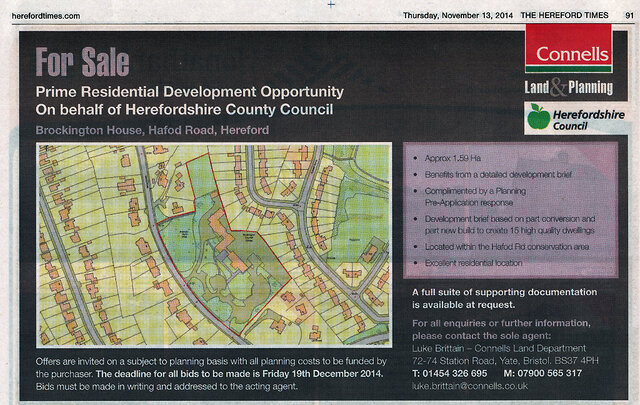640x405 pixels.
Task: Click the Land & Planning logo
Action: coord(573,87)
